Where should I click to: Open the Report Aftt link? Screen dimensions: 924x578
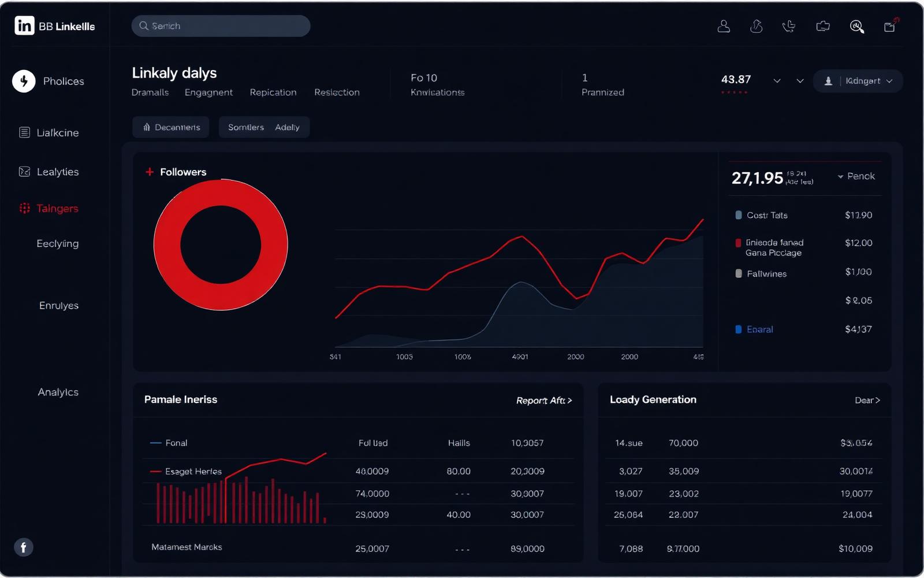(x=544, y=400)
